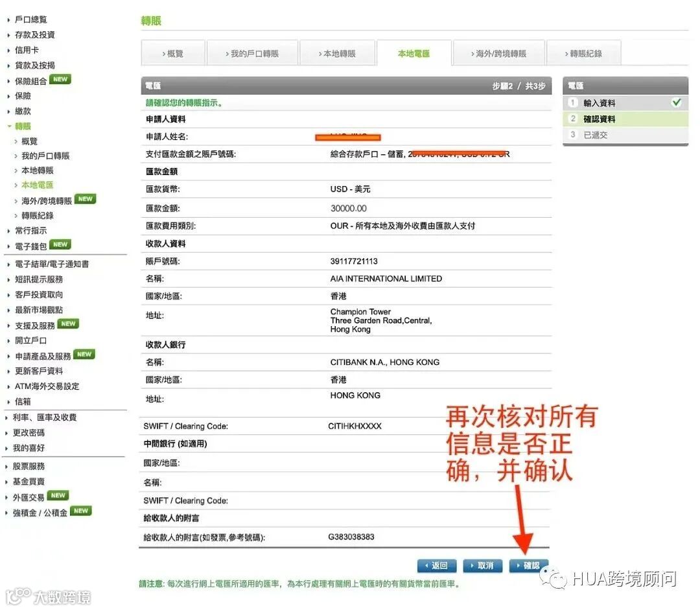The width and height of the screenshot is (700, 610).
Task: Expand the 信用卡 sidebar item
Action: pyautogui.click(x=27, y=50)
